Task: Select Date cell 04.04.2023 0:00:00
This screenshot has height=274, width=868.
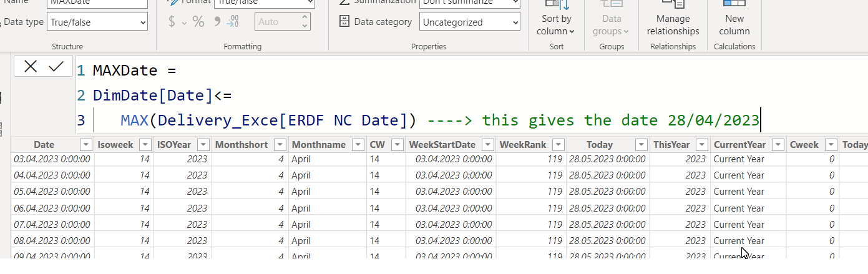Action: 52,175
